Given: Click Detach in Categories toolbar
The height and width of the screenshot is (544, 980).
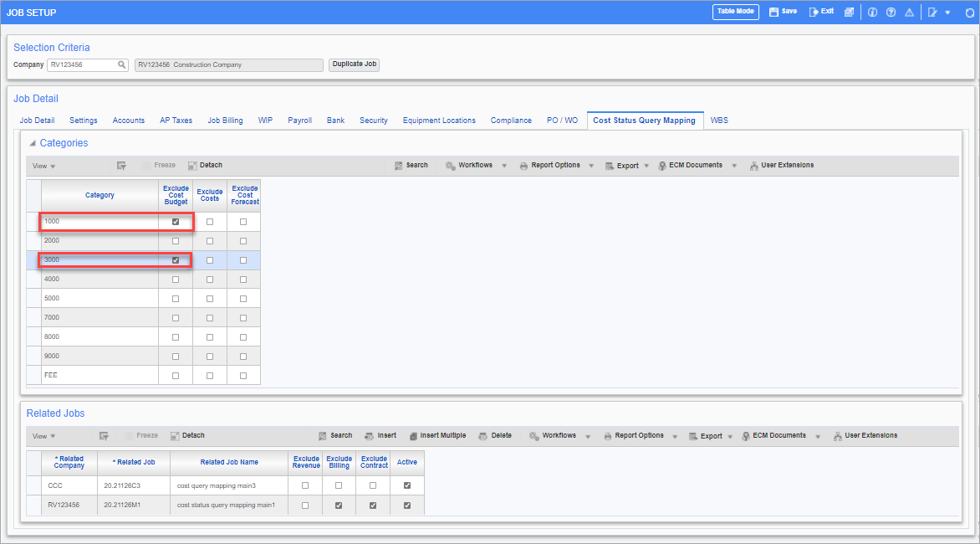Looking at the screenshot, I should (205, 166).
